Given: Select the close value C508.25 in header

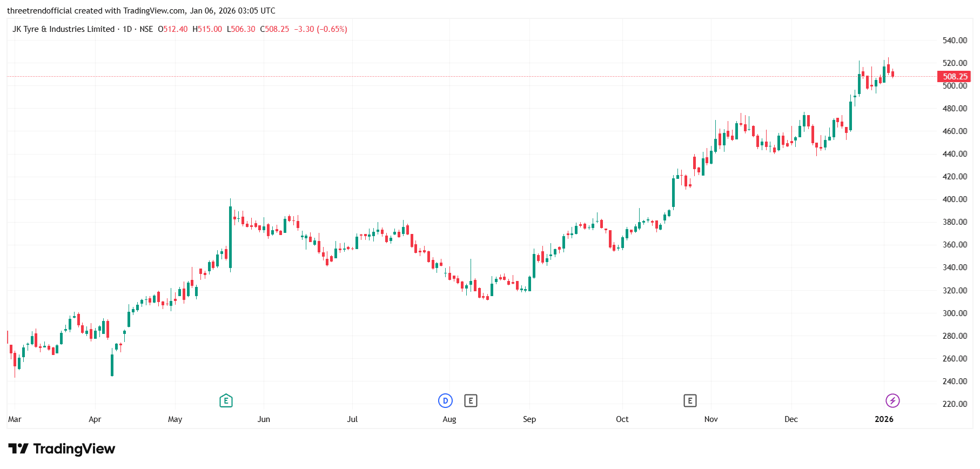Looking at the screenshot, I should (274, 29).
